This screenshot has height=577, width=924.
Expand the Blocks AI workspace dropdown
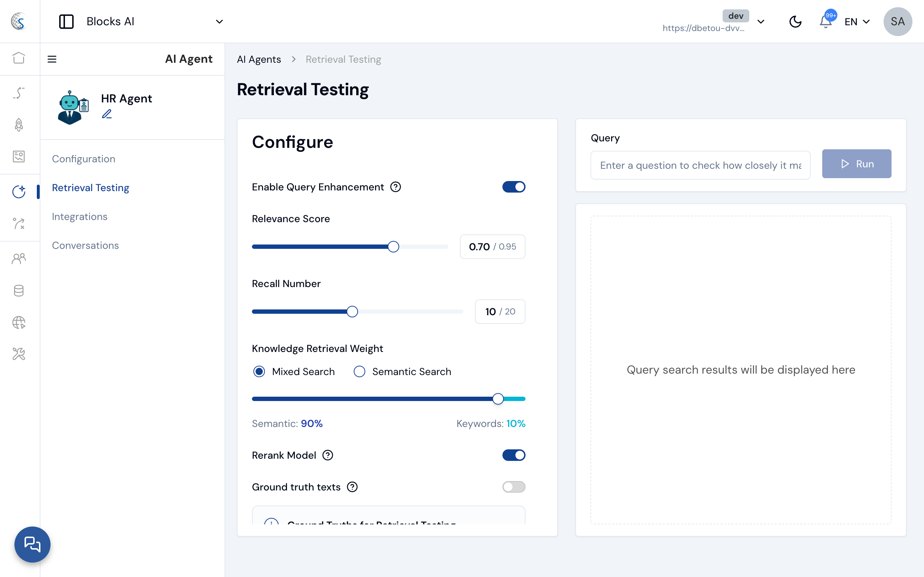(x=219, y=21)
